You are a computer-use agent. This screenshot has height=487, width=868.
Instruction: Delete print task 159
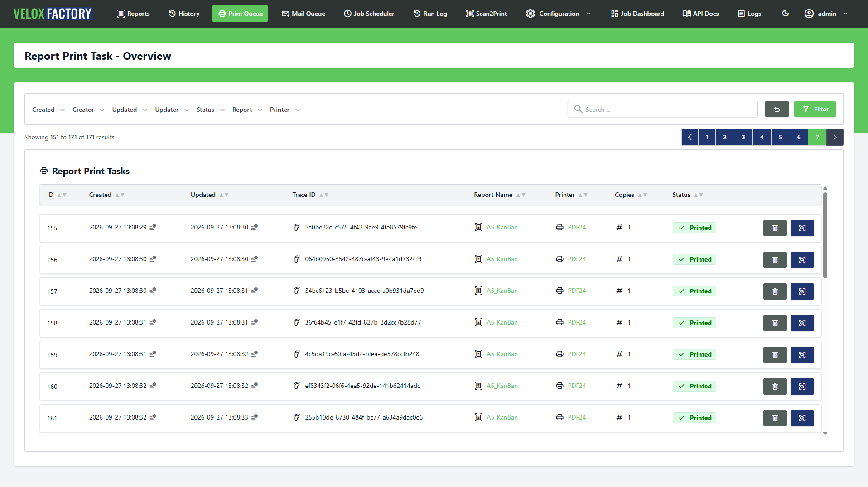(x=775, y=355)
